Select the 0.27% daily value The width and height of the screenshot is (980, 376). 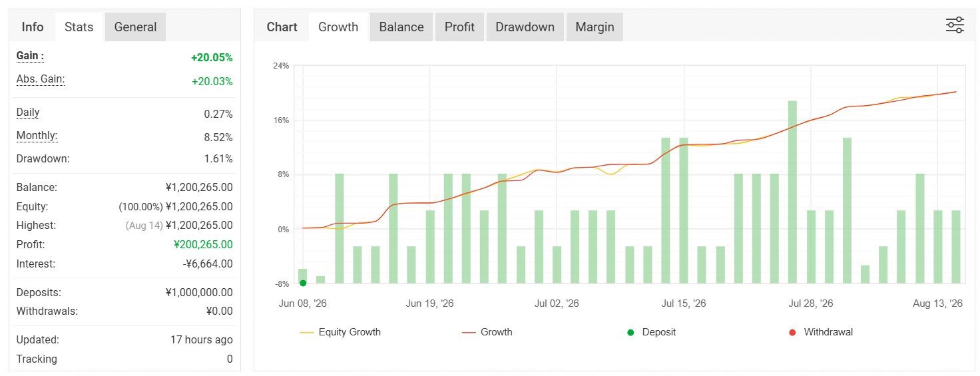tap(218, 114)
